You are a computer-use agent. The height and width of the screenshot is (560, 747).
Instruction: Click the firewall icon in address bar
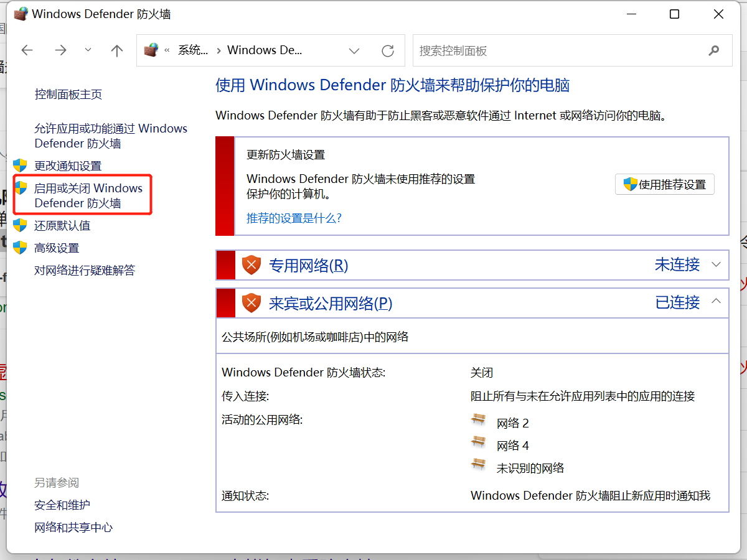(151, 50)
